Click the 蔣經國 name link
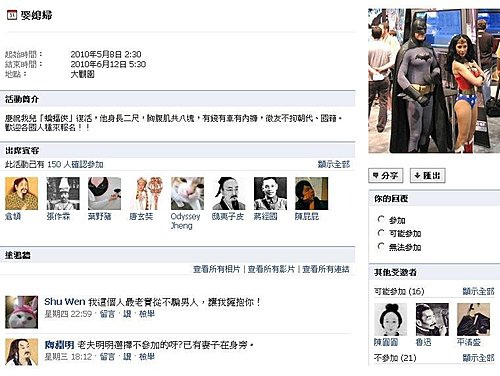Image resolution: width=500 pixels, height=376 pixels. [266, 216]
